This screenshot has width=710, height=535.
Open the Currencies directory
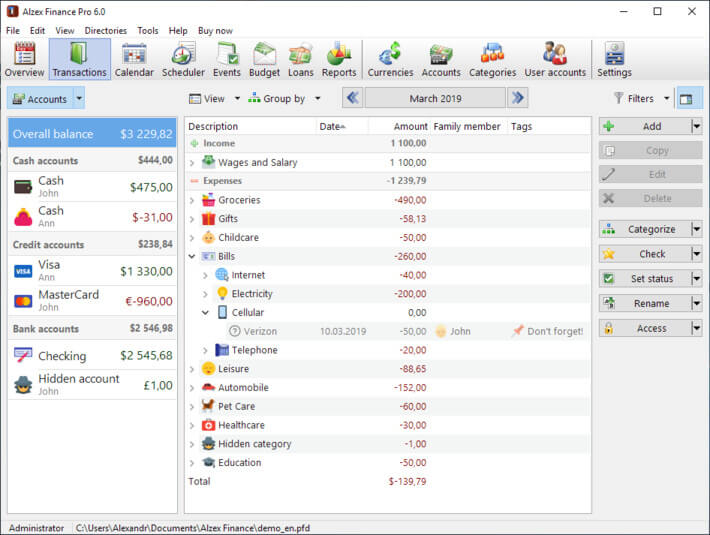[x=390, y=59]
